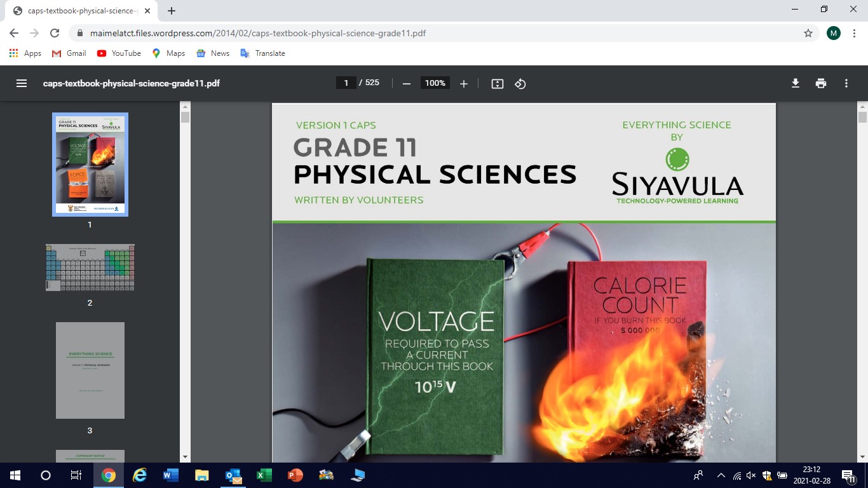Screen dimensions: 868x488
Task: Open the People tray icon
Action: [x=698, y=475]
